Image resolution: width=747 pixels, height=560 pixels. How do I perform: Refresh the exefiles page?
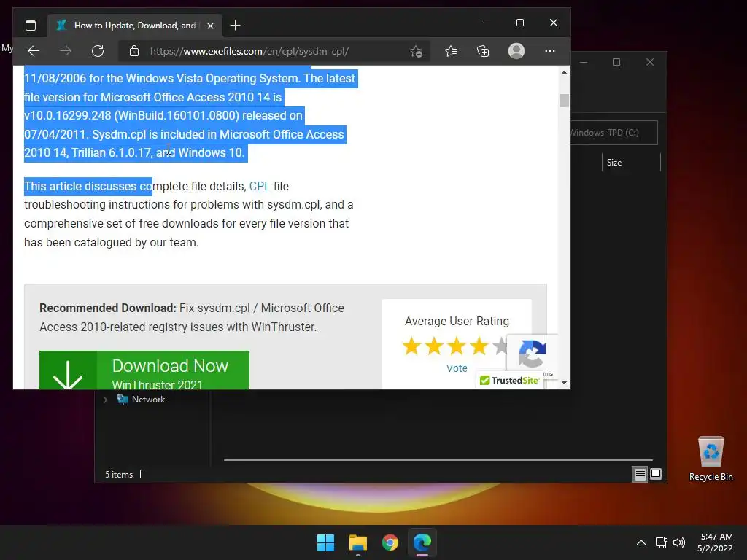click(98, 51)
